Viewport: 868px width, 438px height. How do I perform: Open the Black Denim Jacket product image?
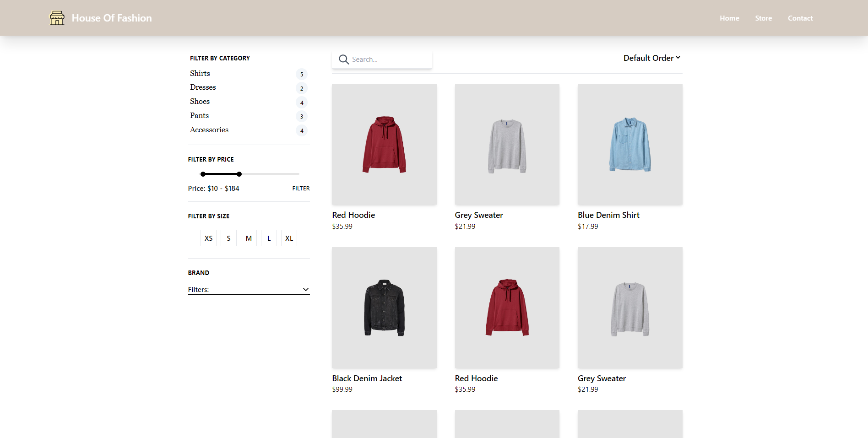coord(384,308)
